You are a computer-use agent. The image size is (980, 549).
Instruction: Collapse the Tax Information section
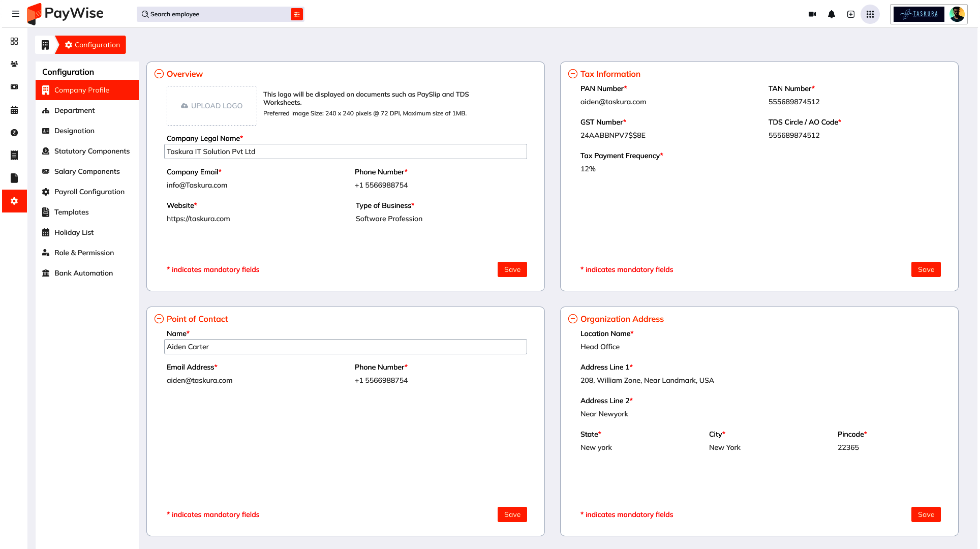point(573,74)
